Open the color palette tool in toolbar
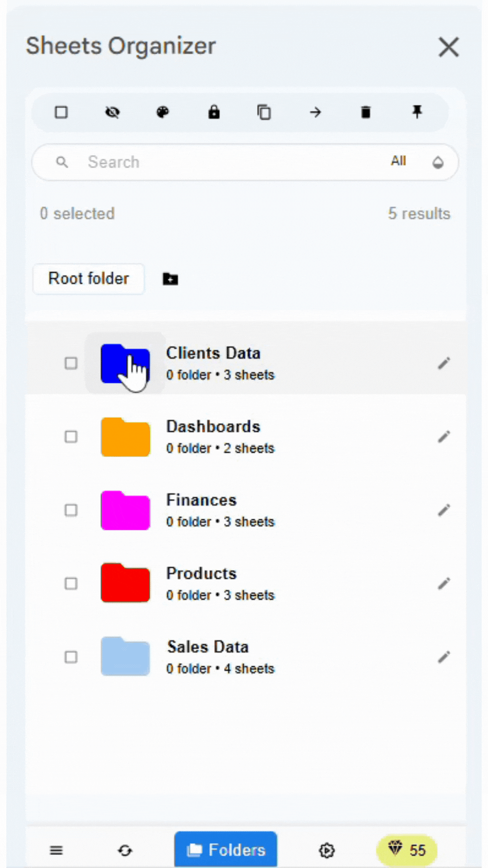Image resolution: width=488 pixels, height=868 pixels. pos(163,112)
